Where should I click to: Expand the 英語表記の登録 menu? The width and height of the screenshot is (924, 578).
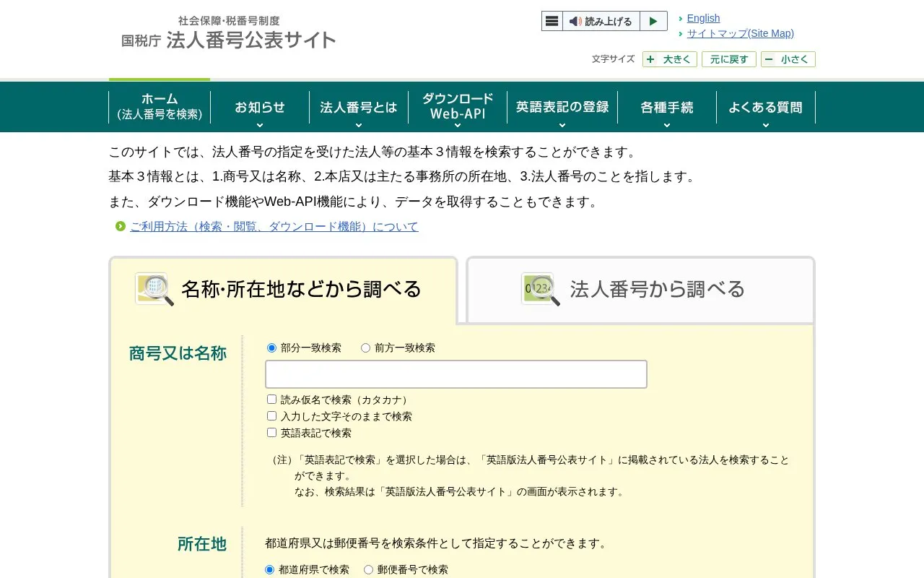[x=562, y=107]
